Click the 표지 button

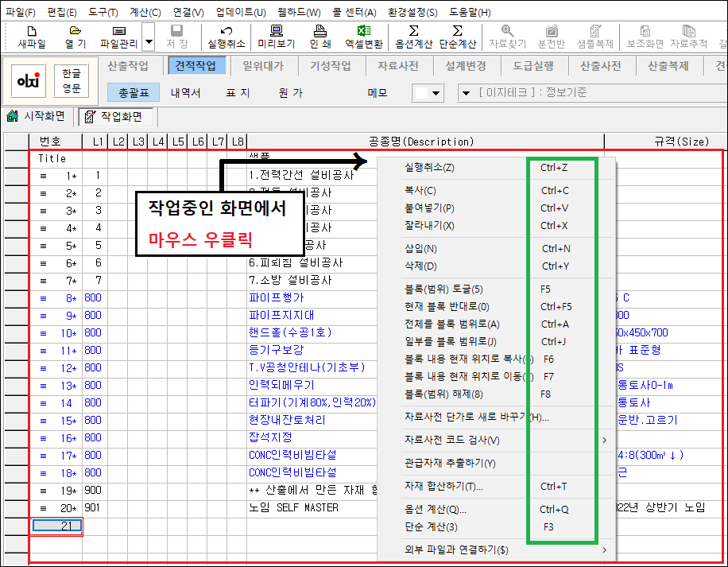tap(238, 93)
